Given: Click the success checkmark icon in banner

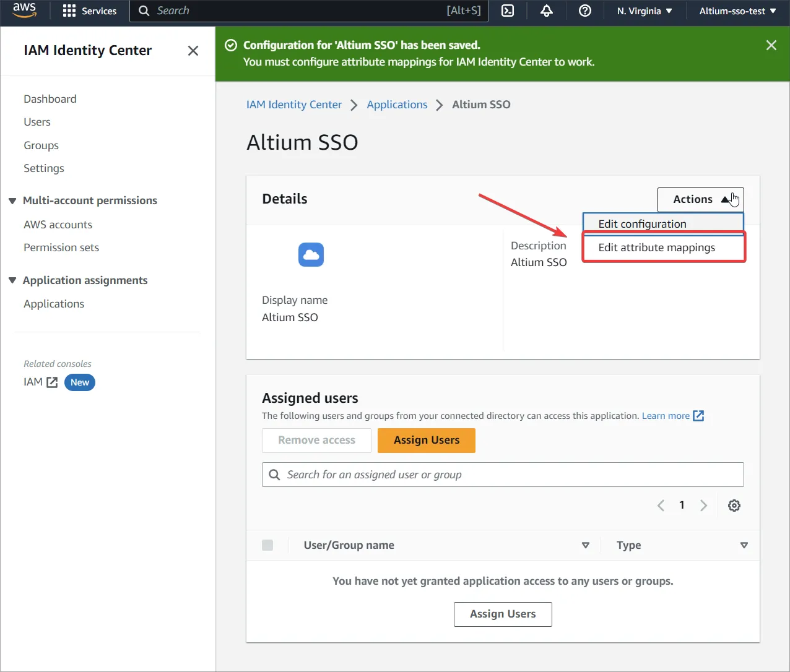Looking at the screenshot, I should click(x=231, y=45).
